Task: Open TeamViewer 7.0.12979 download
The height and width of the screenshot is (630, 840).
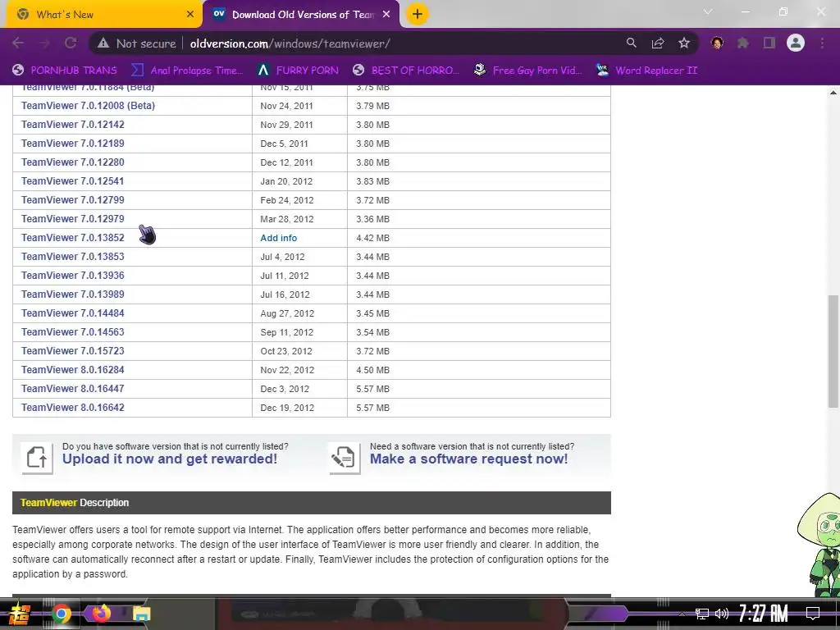Action: [x=73, y=218]
